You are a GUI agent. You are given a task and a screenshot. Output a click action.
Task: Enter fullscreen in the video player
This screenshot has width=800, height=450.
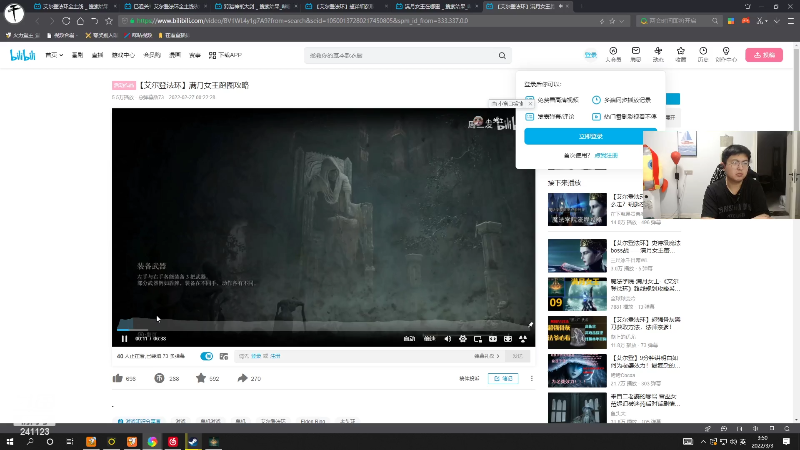(523, 339)
